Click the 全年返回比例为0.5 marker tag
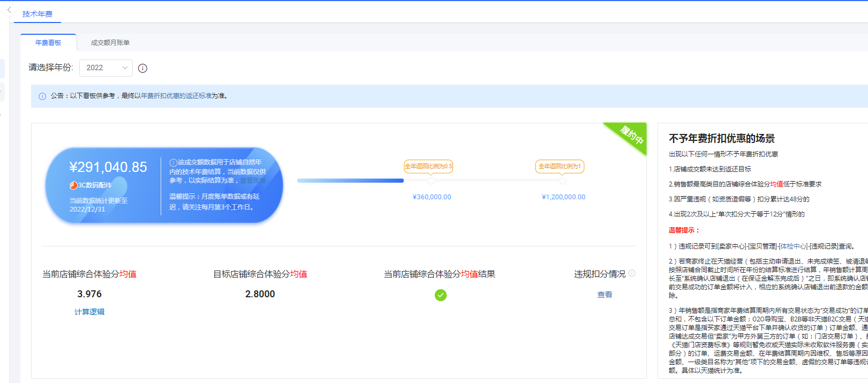Screen dimensions: 868x383 tap(428, 166)
